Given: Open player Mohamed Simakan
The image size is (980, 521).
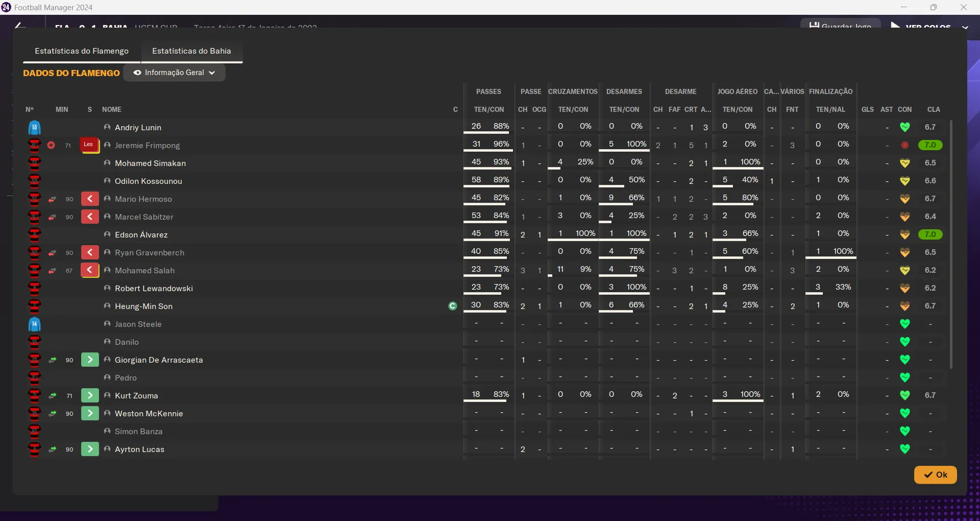Looking at the screenshot, I should click(150, 163).
